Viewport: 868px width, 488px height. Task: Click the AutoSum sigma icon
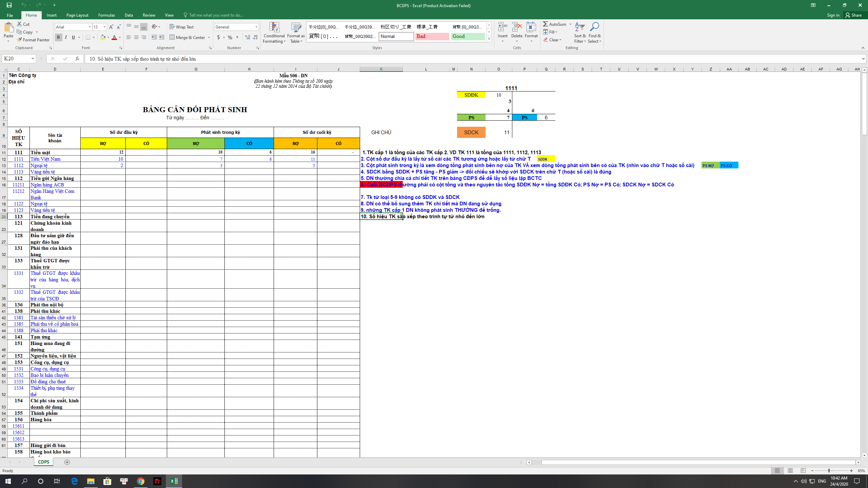pos(545,24)
